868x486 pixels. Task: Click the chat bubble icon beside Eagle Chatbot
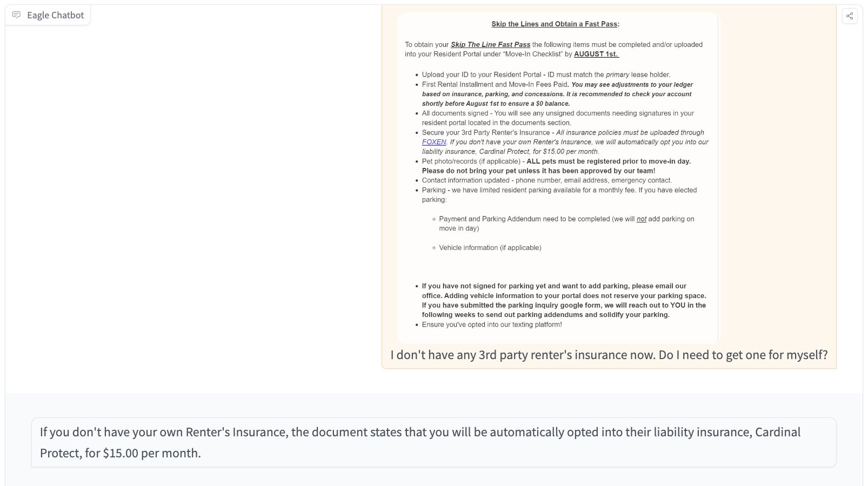pyautogui.click(x=17, y=15)
